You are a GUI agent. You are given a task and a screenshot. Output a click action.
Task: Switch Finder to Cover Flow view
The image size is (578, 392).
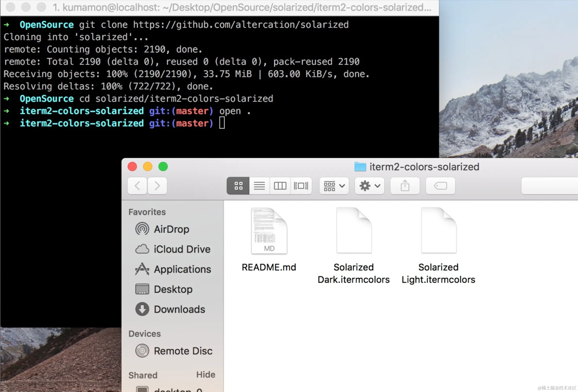[x=301, y=186]
